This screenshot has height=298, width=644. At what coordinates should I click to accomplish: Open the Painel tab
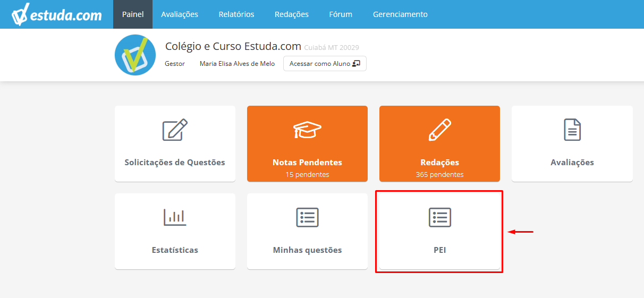pos(133,14)
